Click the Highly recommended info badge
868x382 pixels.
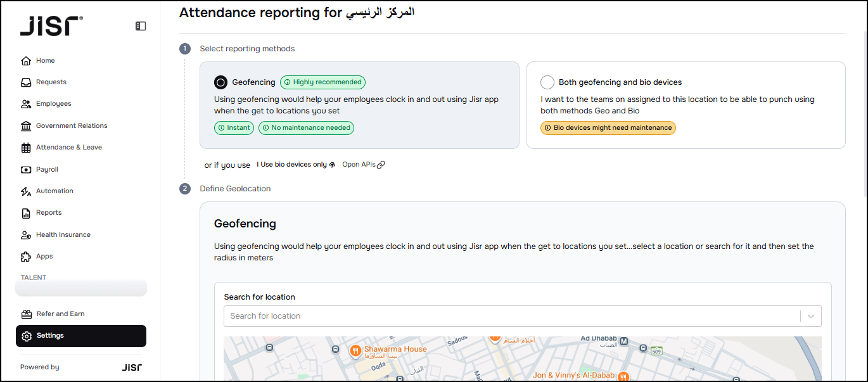[322, 82]
